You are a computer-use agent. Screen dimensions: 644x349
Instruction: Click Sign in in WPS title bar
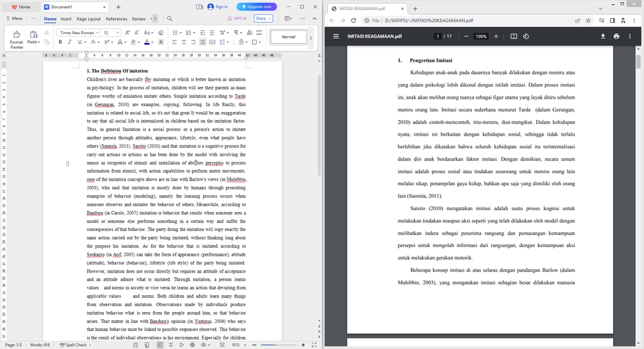[x=217, y=7]
